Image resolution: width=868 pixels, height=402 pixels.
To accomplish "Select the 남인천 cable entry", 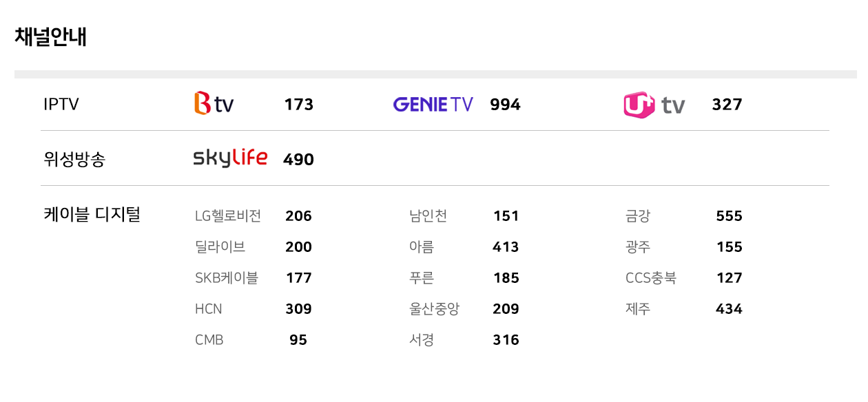I will click(428, 216).
